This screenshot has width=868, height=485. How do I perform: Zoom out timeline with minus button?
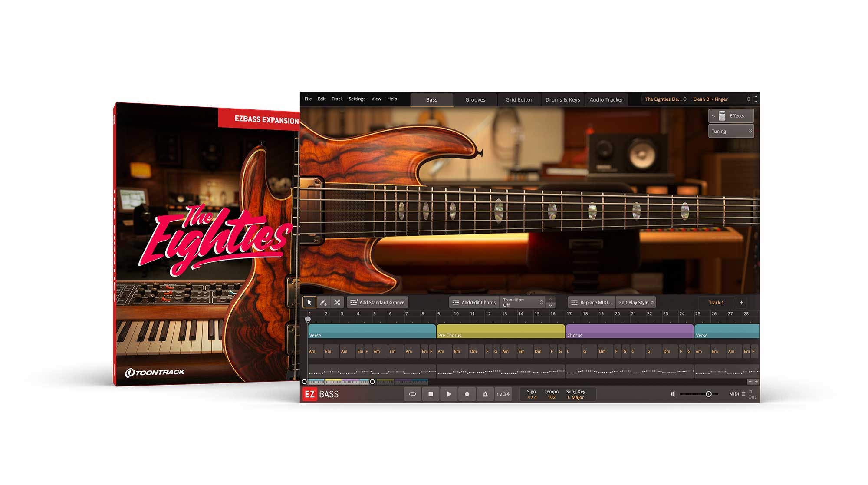pos(750,382)
